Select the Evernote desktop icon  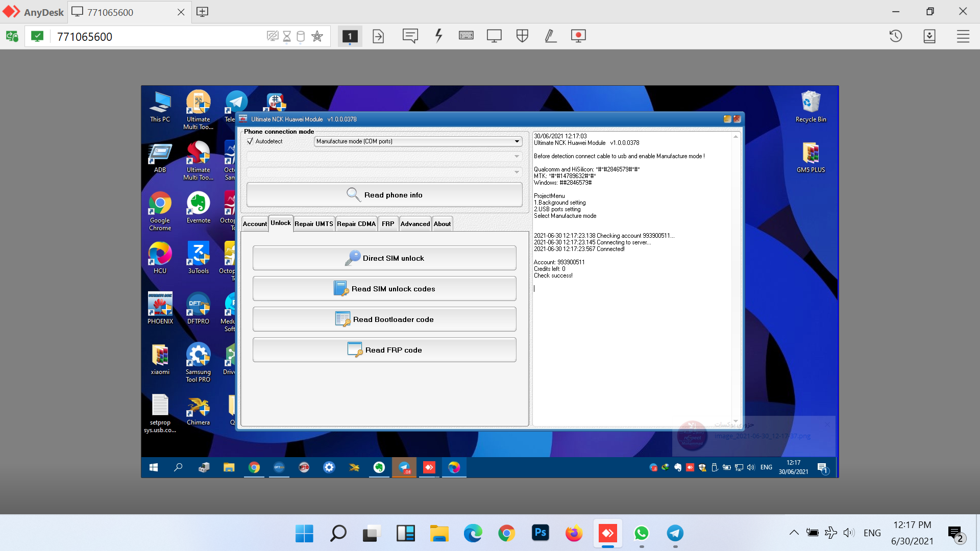coord(198,208)
